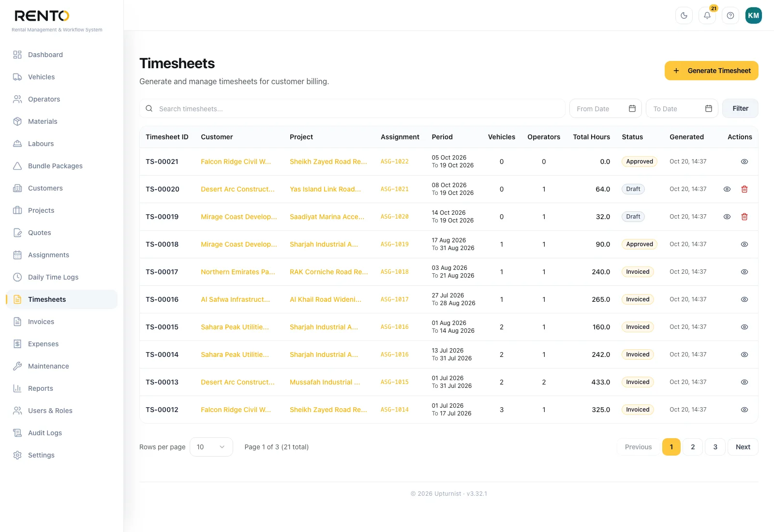View timesheet TS-00017 eye icon
Image resolution: width=774 pixels, height=532 pixels.
point(744,272)
